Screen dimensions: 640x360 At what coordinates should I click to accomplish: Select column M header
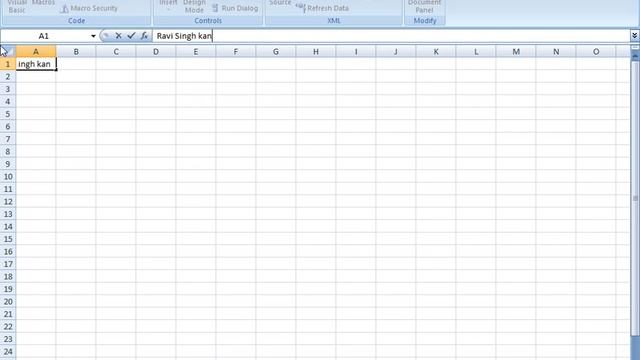point(516,52)
